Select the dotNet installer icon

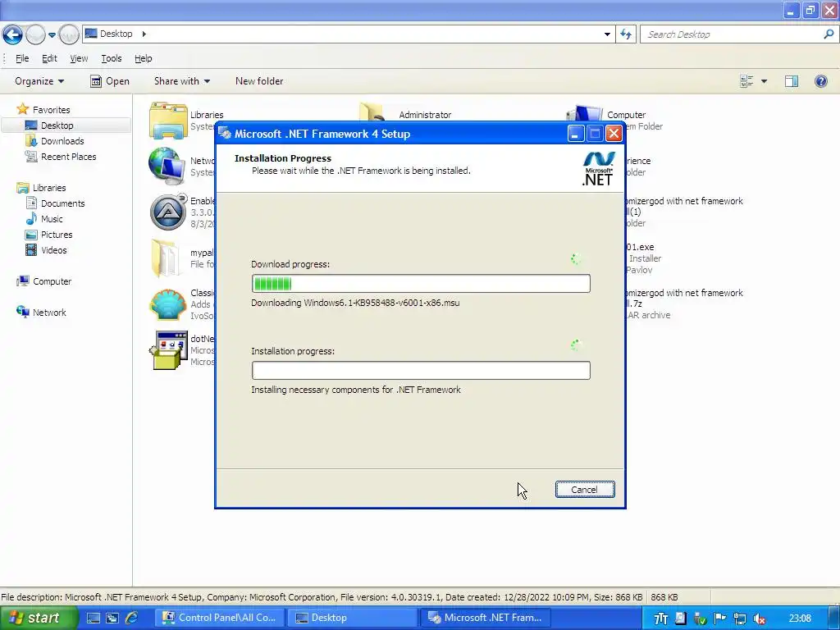pyautogui.click(x=167, y=349)
